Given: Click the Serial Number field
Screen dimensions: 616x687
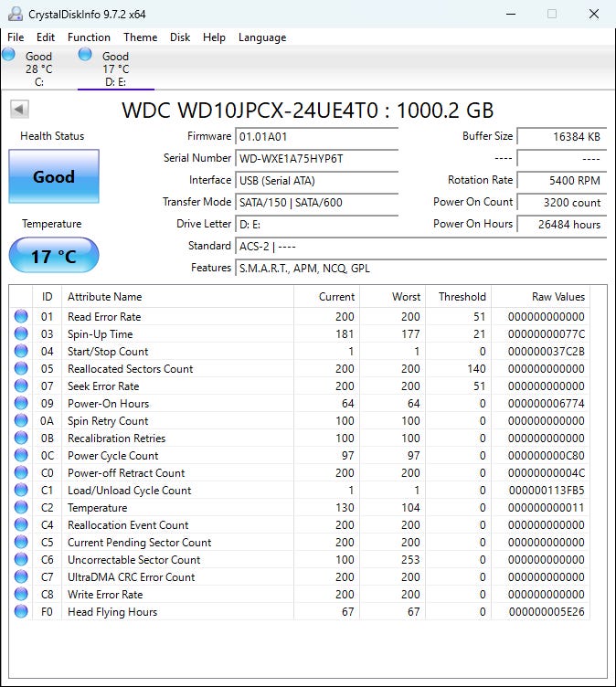Looking at the screenshot, I should click(x=316, y=158).
